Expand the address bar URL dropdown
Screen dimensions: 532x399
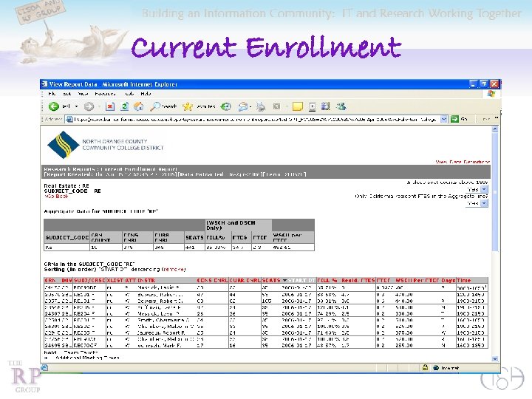tap(443, 119)
